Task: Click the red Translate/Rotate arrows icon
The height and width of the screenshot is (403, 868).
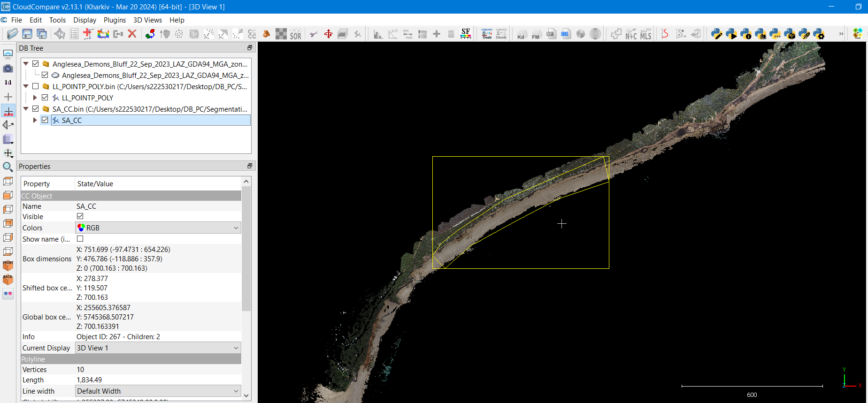Action: pos(328,34)
